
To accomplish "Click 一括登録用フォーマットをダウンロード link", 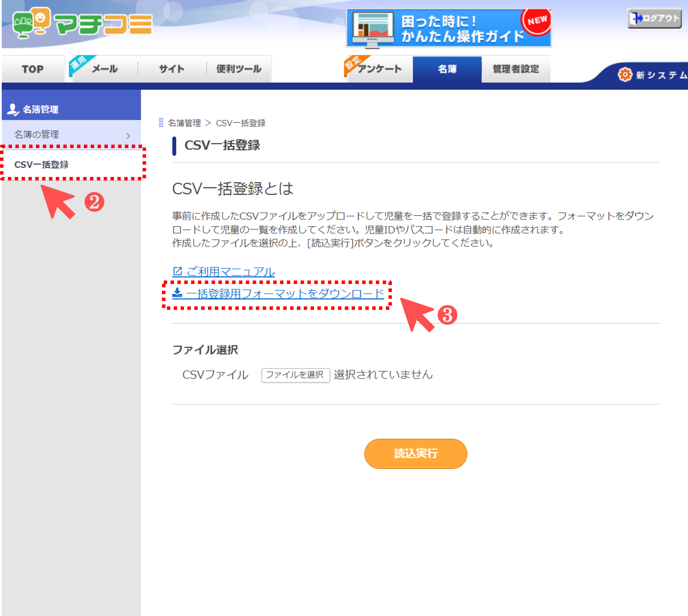I will point(278,293).
